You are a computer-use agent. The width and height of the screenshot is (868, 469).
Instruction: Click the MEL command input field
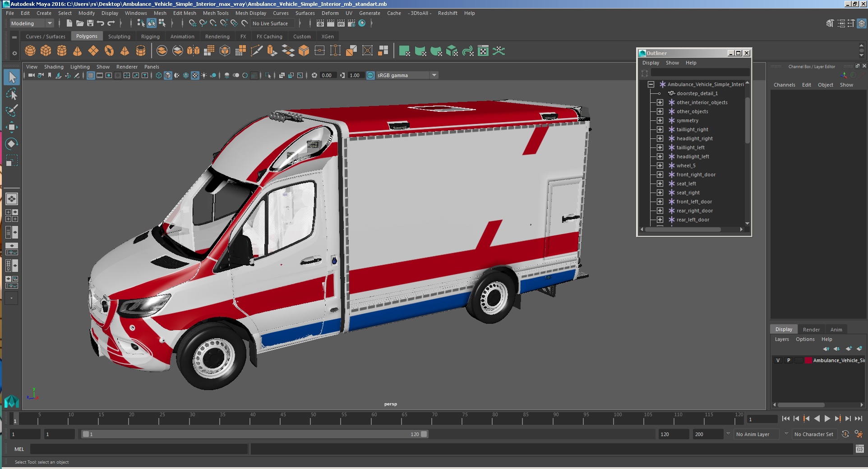tap(139, 449)
